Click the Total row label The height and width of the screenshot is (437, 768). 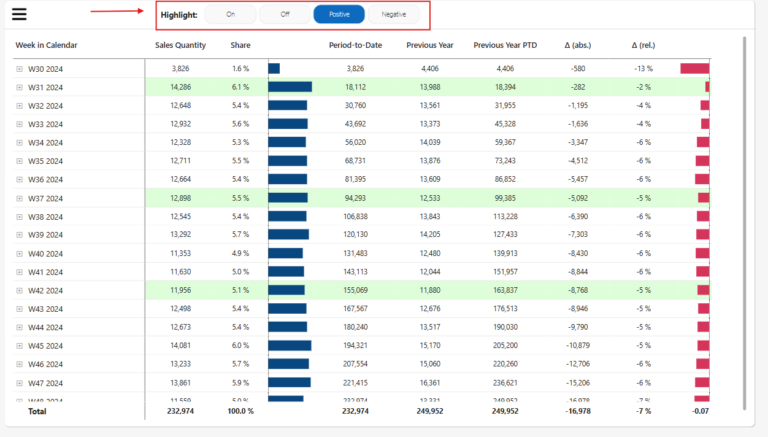click(37, 412)
